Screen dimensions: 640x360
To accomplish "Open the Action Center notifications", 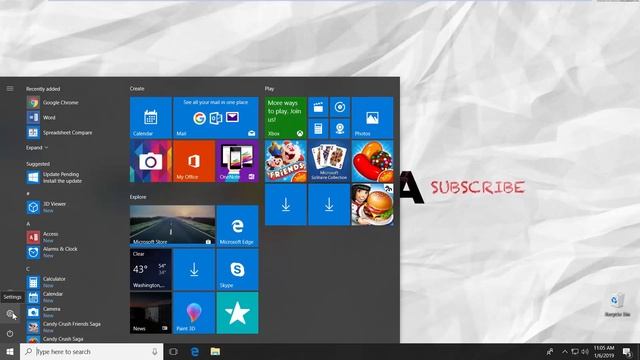I will [627, 351].
